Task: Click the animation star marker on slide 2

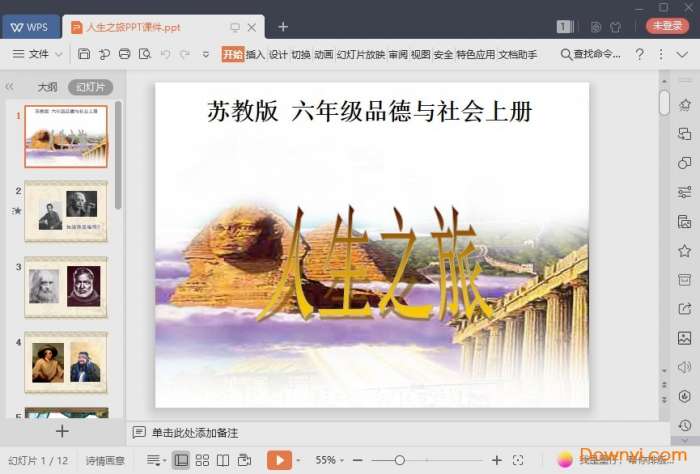Action: [x=17, y=210]
